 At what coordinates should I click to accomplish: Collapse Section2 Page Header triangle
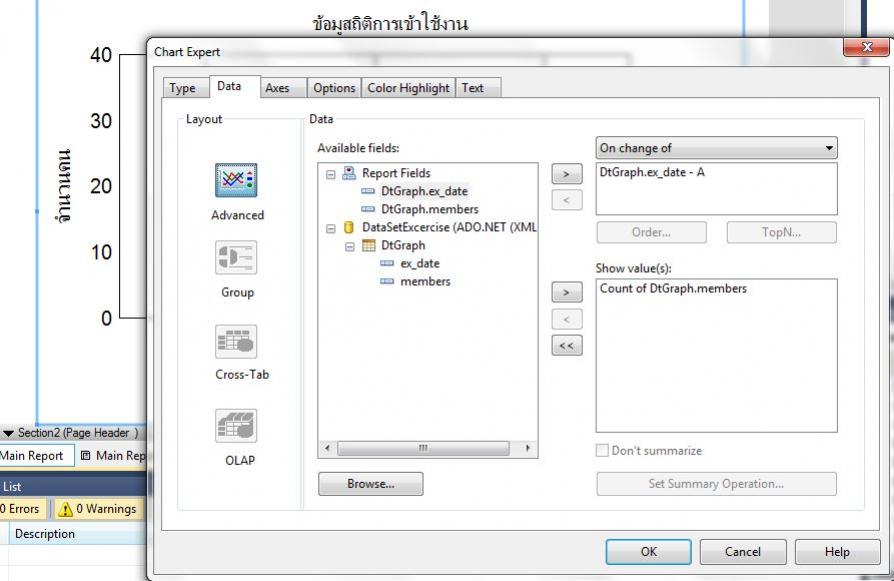pos(9,433)
